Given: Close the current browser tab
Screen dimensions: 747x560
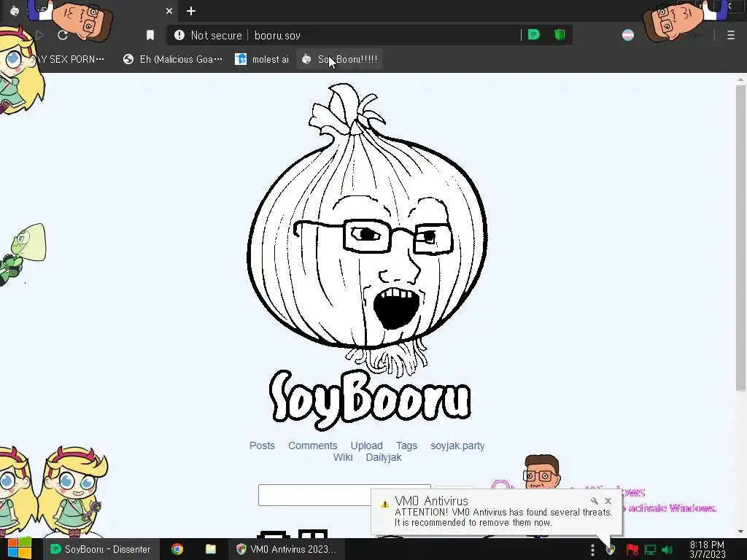Looking at the screenshot, I should click(169, 11).
